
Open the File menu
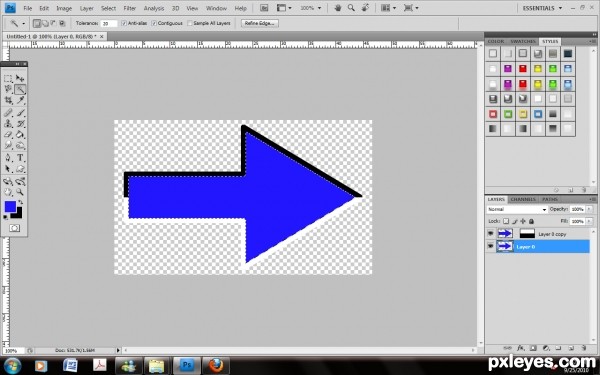pyautogui.click(x=28, y=8)
